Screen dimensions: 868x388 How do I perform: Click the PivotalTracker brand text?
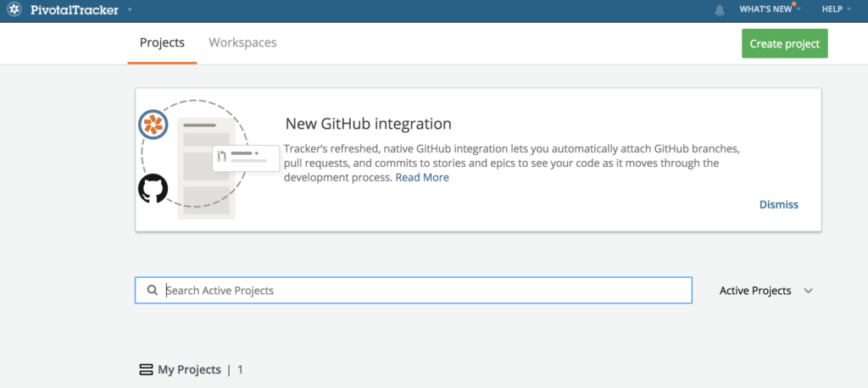tap(75, 9)
